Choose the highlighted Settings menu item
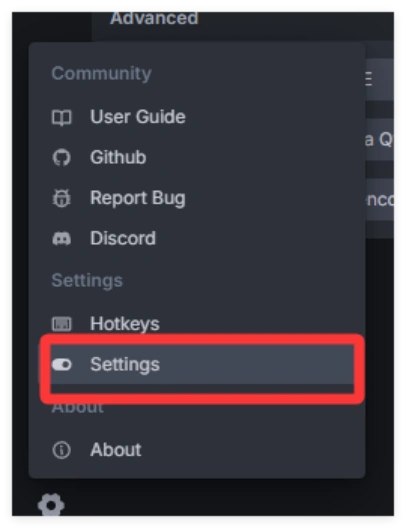406x528 pixels. tap(202, 364)
